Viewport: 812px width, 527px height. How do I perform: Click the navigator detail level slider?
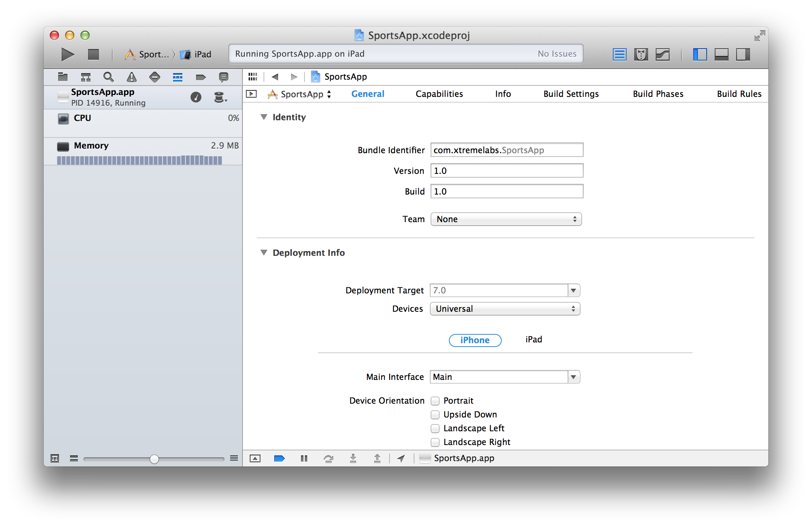pos(154,459)
